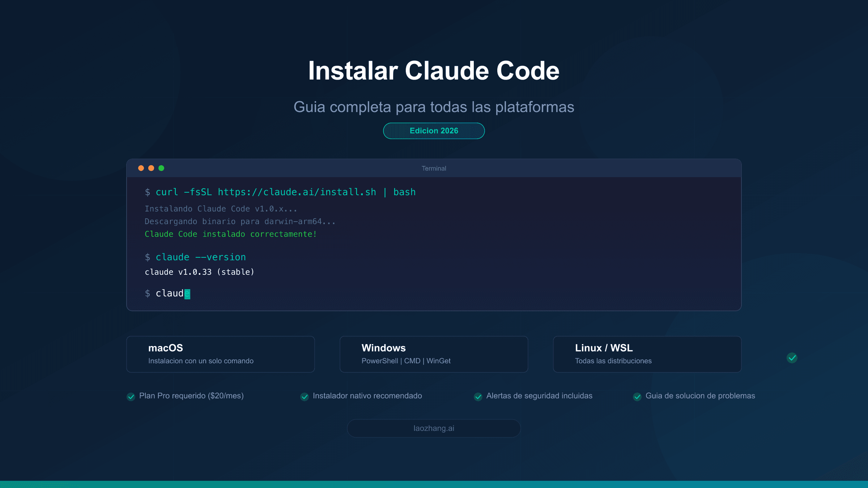868x488 pixels.
Task: Click the 'Claude Code instalado correctamente!' message
Action: point(231,234)
